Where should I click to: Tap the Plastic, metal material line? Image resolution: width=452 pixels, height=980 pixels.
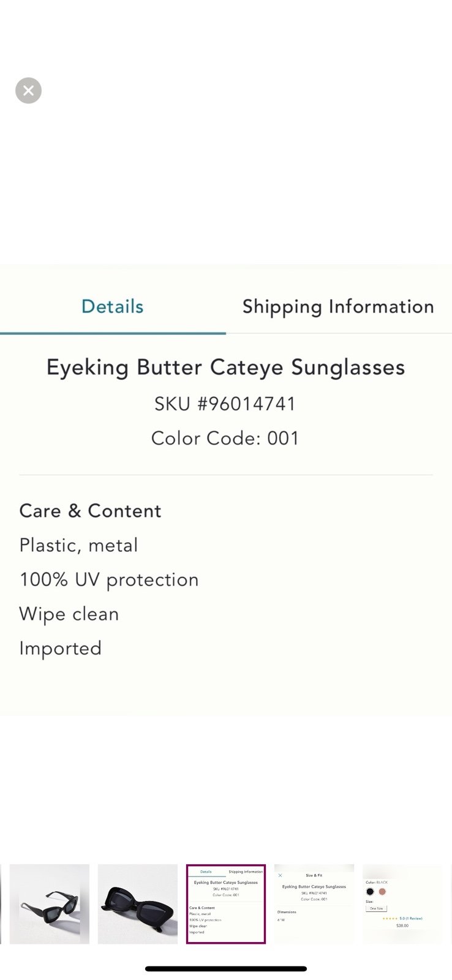tap(79, 545)
